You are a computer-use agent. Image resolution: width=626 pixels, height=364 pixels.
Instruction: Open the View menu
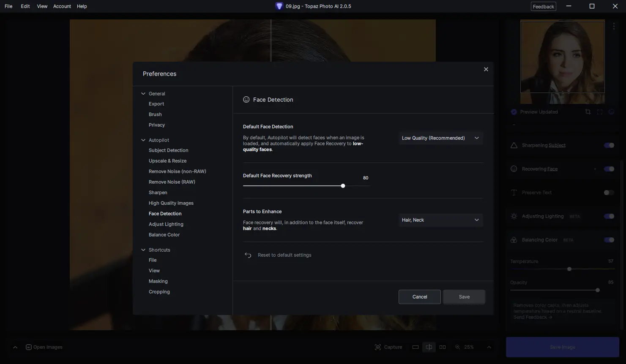tap(42, 6)
